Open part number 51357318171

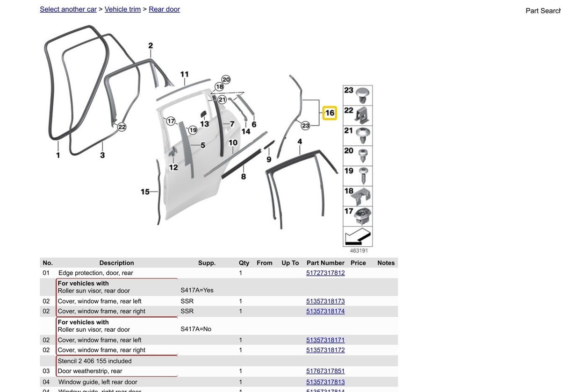tap(325, 340)
